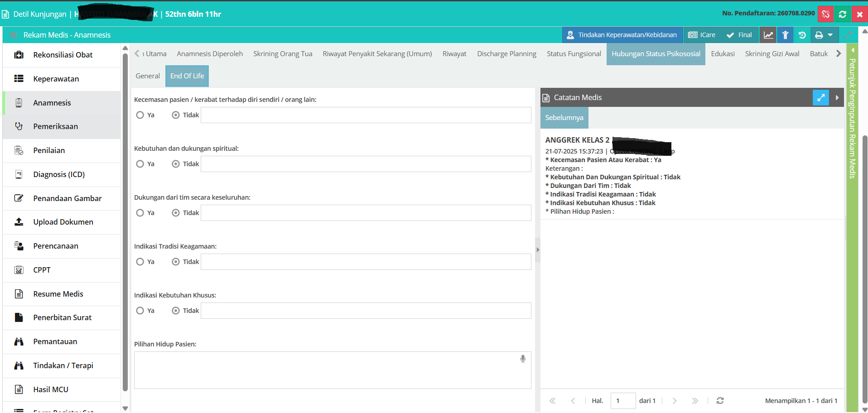Click the hamburger icon beside Rekam Medis

pyautogui.click(x=13, y=35)
